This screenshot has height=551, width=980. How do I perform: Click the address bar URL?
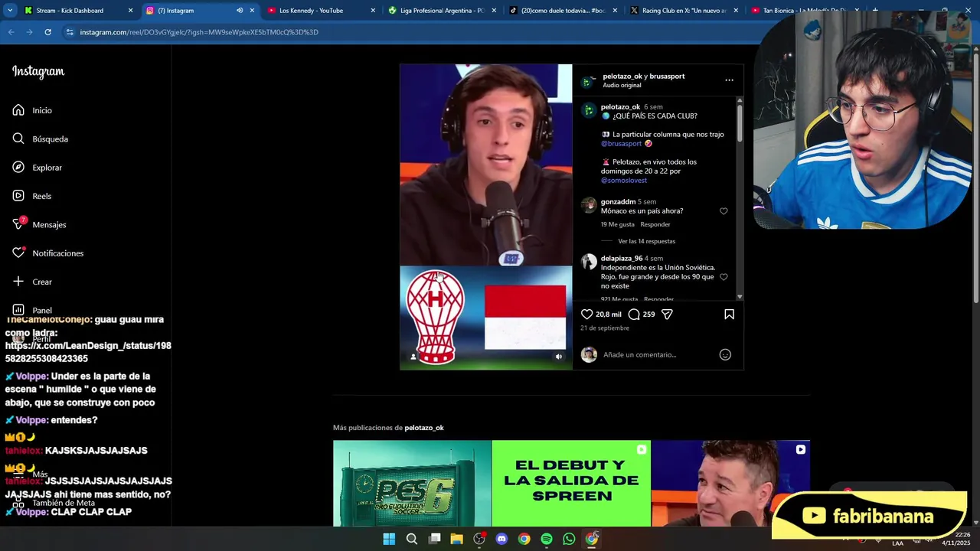(x=199, y=32)
